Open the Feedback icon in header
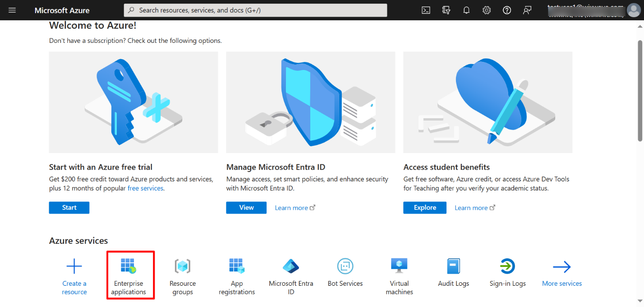Image resolution: width=644 pixels, height=307 pixels. point(527,10)
